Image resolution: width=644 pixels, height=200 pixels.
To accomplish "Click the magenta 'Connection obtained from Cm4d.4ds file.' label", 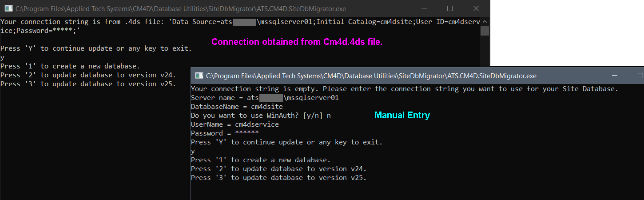I will click(x=297, y=42).
